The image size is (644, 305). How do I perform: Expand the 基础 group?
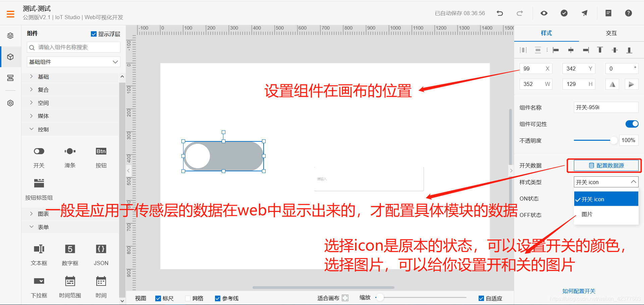pyautogui.click(x=70, y=77)
